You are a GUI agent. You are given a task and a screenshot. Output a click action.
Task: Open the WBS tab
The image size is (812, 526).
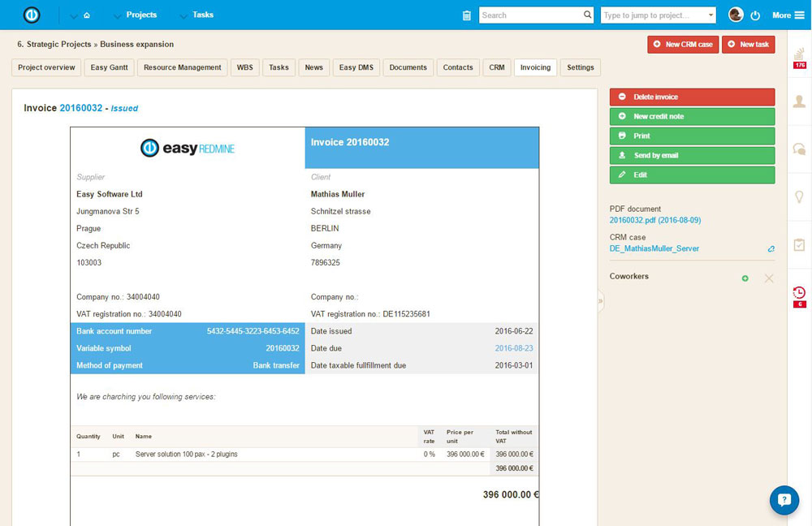coord(245,67)
